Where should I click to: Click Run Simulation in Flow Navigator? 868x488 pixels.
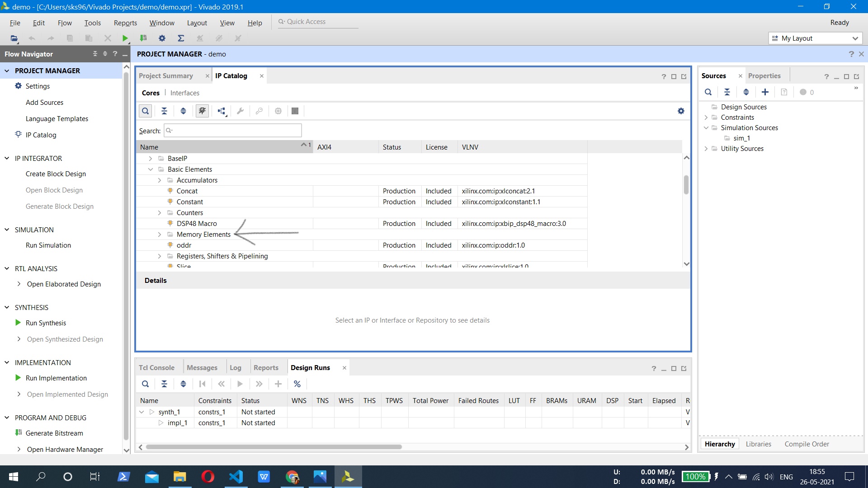(x=48, y=245)
